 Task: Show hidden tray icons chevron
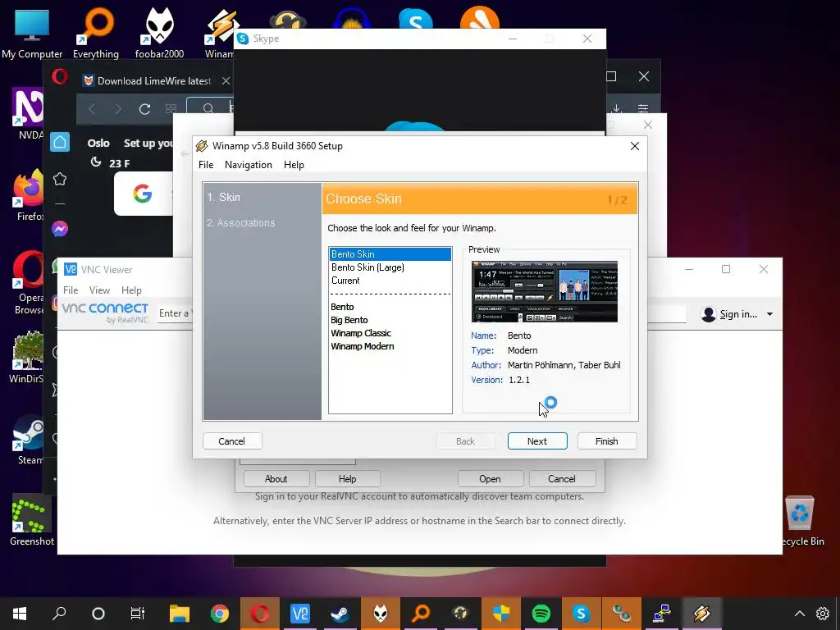799,614
